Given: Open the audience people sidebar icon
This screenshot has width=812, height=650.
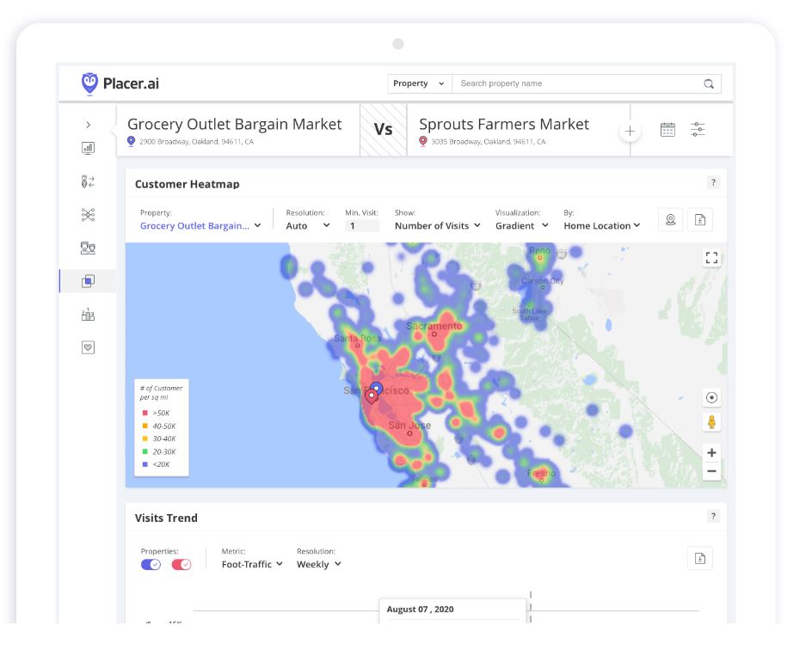Looking at the screenshot, I should pos(88,248).
